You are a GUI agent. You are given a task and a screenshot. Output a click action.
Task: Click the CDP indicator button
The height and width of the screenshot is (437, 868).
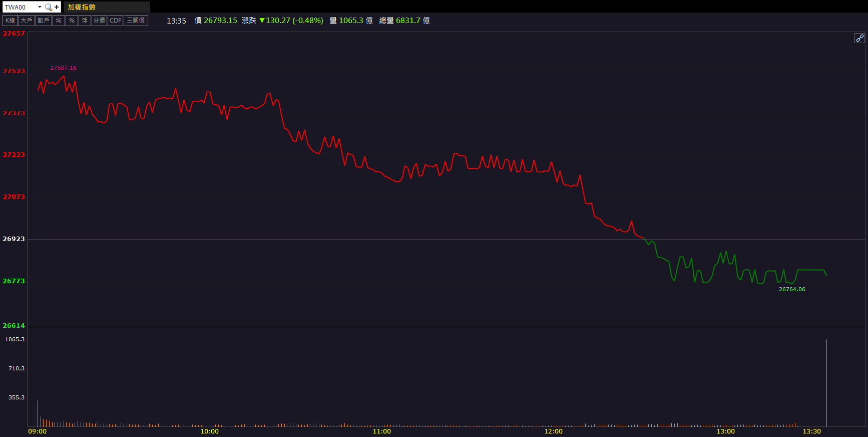coord(116,21)
